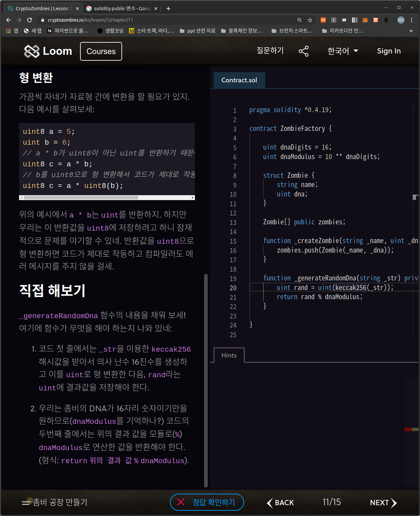The width and height of the screenshot is (420, 516).
Task: Go back with the browser back arrow
Action: [x=9, y=20]
